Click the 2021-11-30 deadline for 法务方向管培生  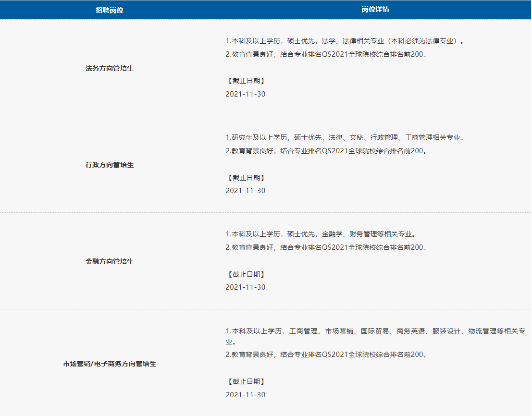coord(245,94)
